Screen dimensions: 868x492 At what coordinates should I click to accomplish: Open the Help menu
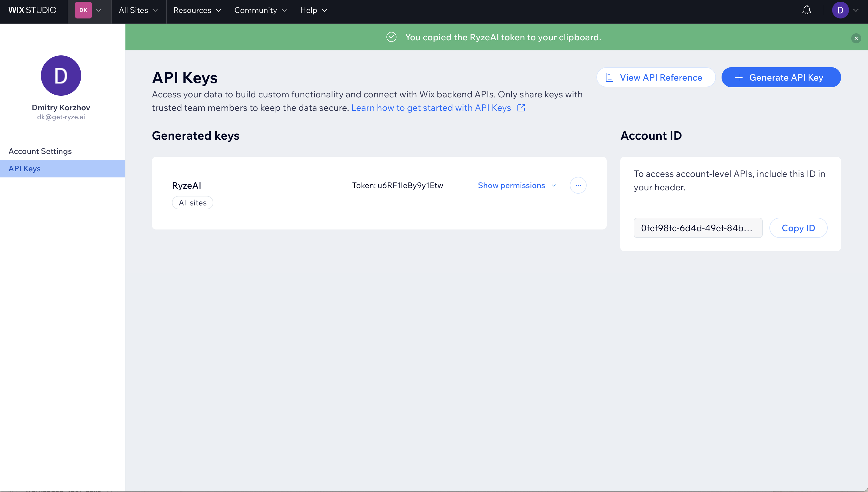[313, 10]
